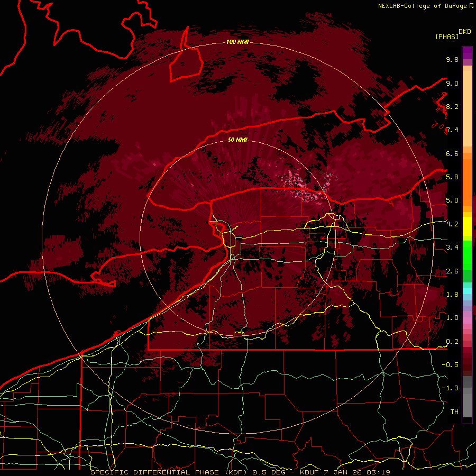This screenshot has height=476, width=476.
Task: Click the 8.2 value on the scale
Action: [x=452, y=106]
